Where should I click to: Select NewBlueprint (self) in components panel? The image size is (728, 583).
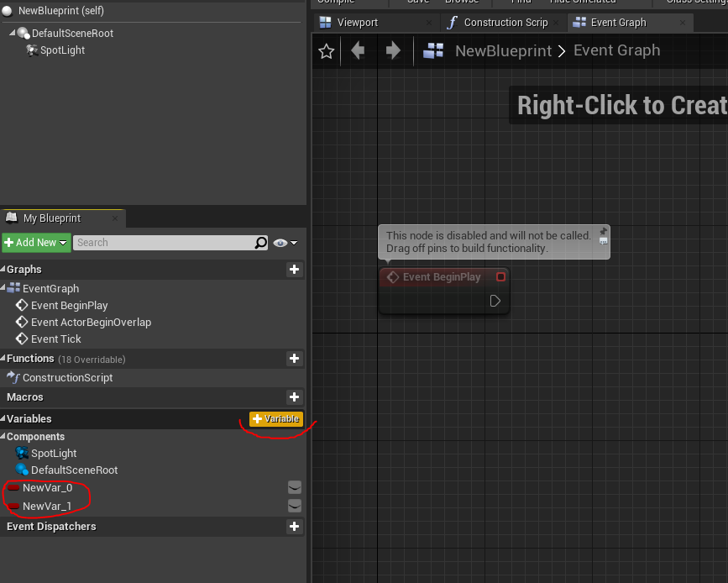tap(60, 11)
